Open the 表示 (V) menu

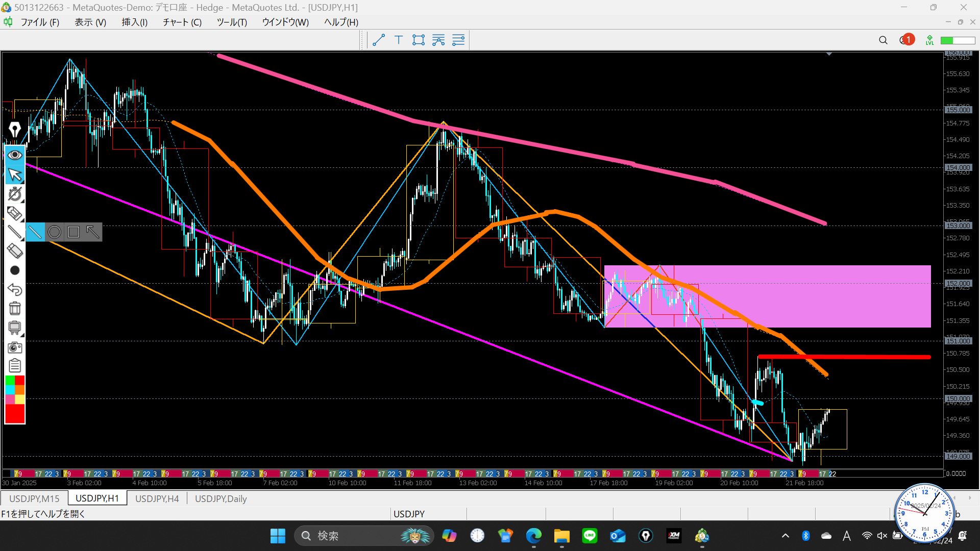(90, 22)
